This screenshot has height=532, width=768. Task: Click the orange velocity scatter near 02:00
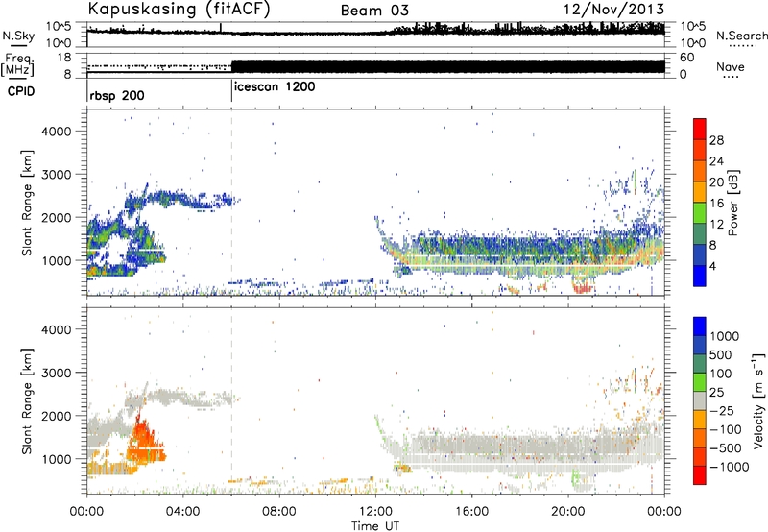click(143, 444)
